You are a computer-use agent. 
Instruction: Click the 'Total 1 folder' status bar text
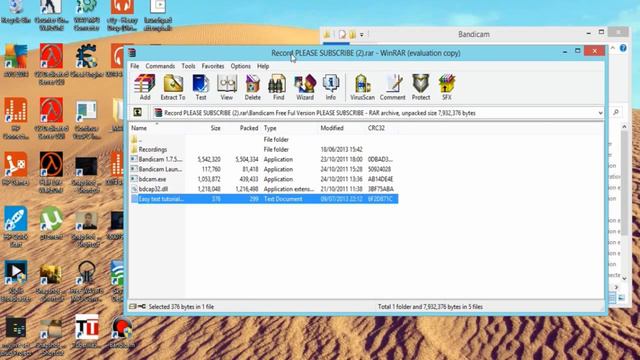coord(430,307)
